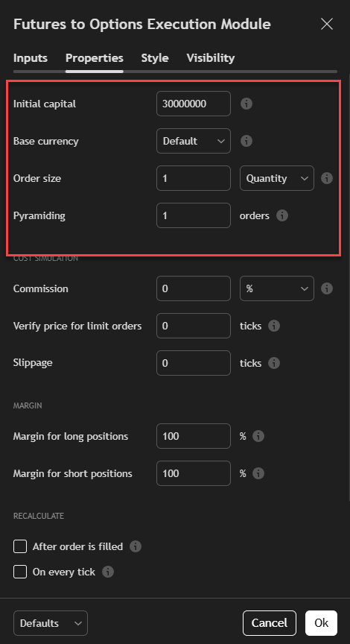350x644 pixels.
Task: Open the Base currency Default dropdown
Action: click(x=194, y=142)
